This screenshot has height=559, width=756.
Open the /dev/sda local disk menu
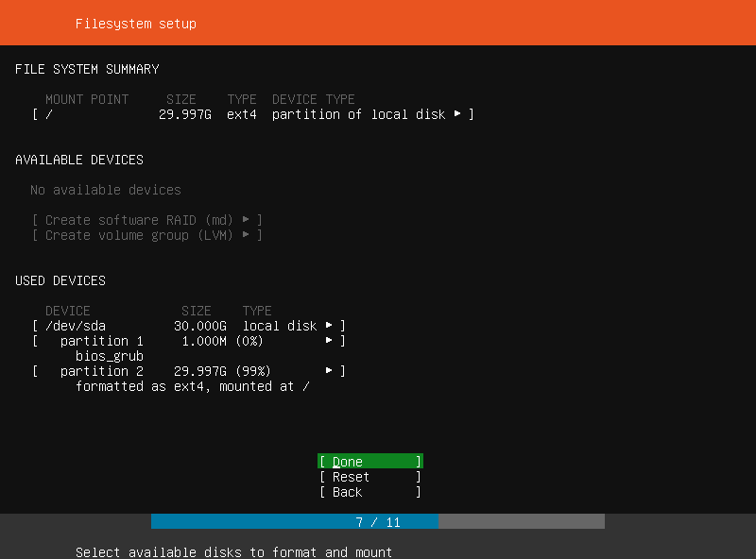point(188,326)
